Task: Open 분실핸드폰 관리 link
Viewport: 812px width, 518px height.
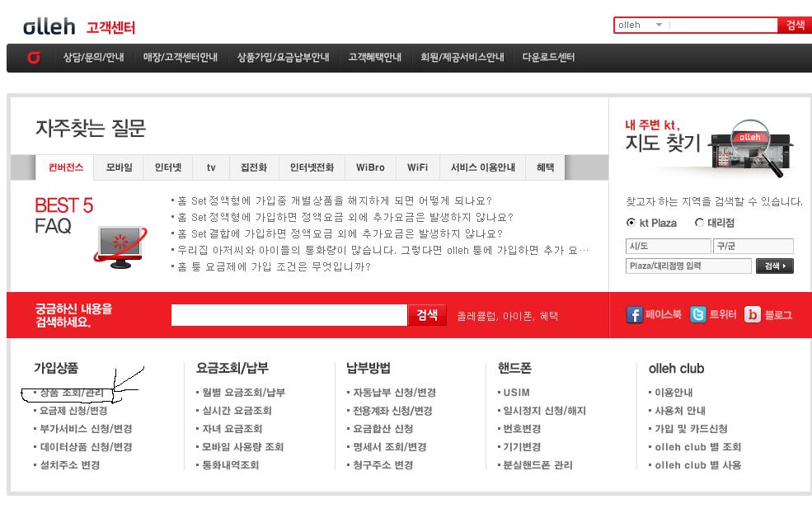Action: pyautogui.click(x=538, y=465)
